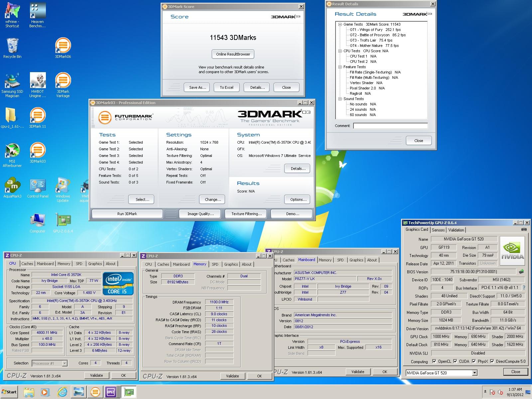The height and width of the screenshot is (399, 532).
Task: Collapse the Game Tests tree node
Action: (x=340, y=24)
